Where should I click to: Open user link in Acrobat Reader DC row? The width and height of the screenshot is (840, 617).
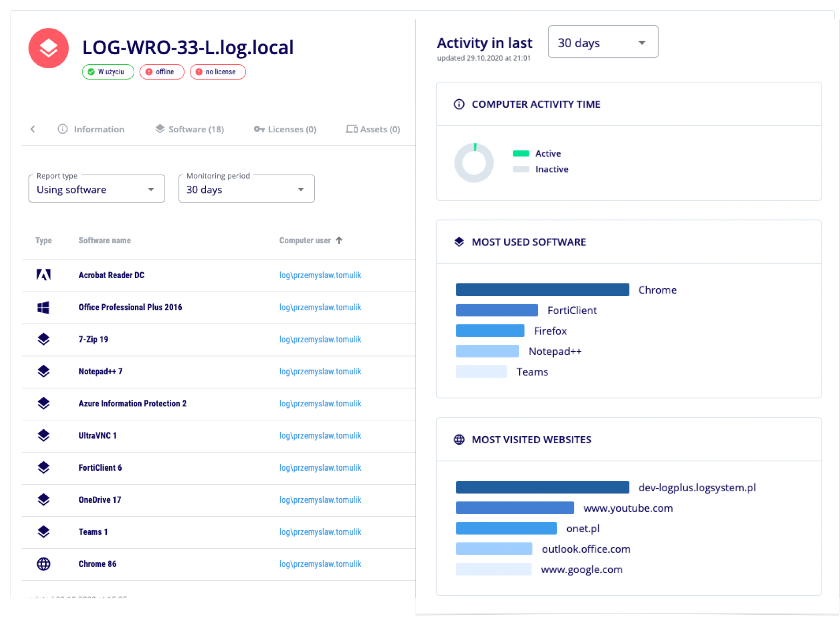point(320,275)
